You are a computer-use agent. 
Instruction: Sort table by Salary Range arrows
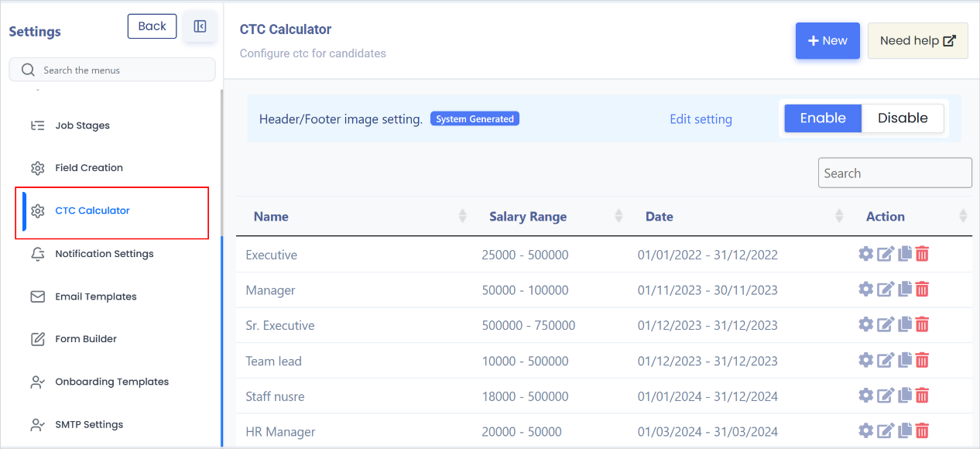(x=618, y=216)
